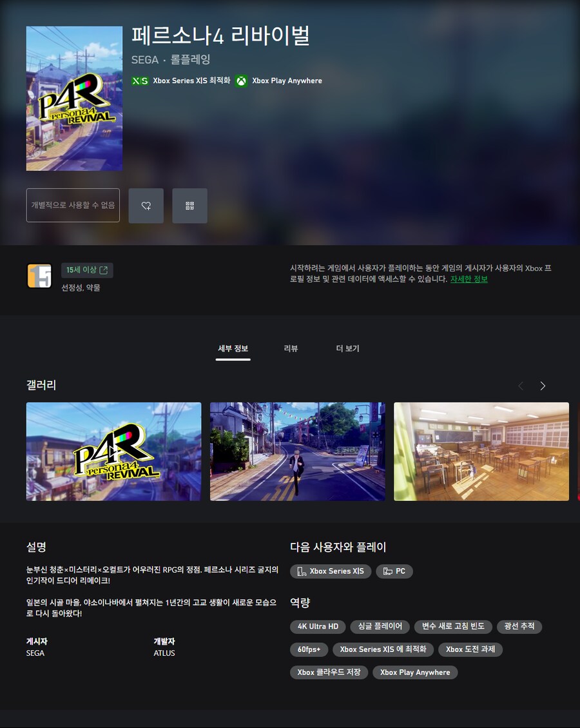
Task: Click the 갤러리 section heading
Action: point(41,385)
